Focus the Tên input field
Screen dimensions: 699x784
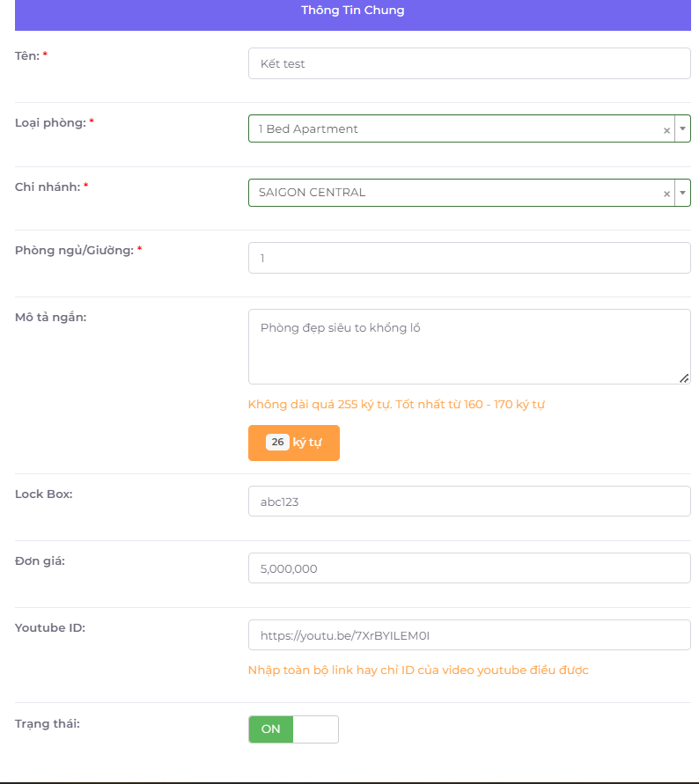(x=468, y=63)
